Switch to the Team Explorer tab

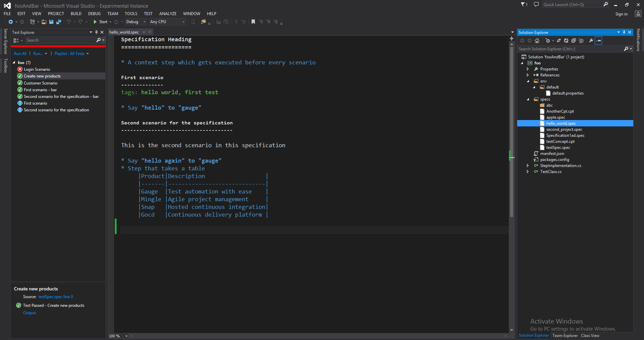(565, 336)
